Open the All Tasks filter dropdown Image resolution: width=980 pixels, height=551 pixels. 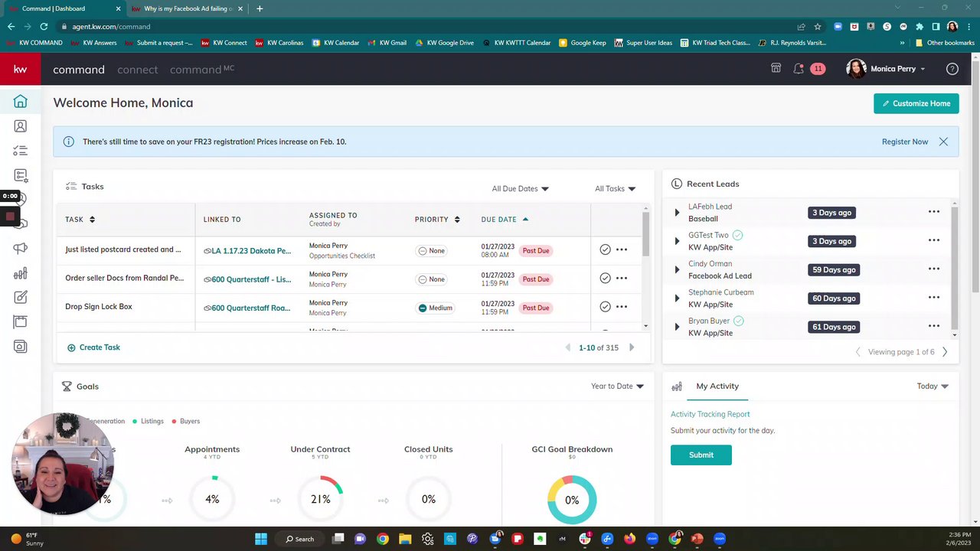pyautogui.click(x=616, y=189)
